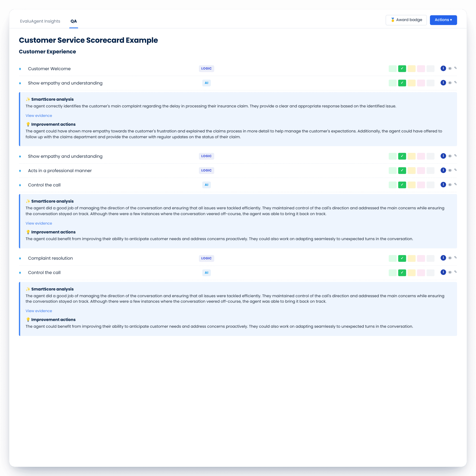Click LOGIC badge on Customer Welcome row
476x476 pixels.
click(206, 68)
